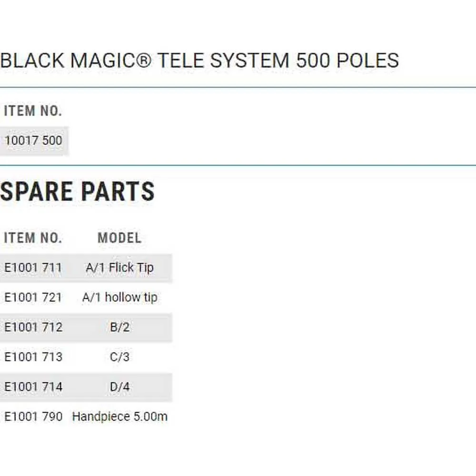Click the C/3 model cell
The width and height of the screenshot is (476, 476).
pyautogui.click(x=119, y=357)
